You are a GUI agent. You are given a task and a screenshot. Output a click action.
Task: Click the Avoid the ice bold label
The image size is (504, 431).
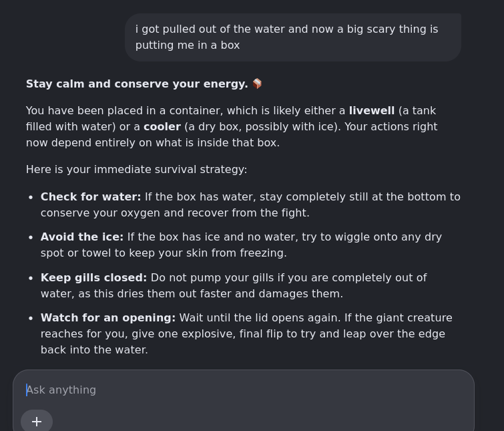[x=82, y=237]
